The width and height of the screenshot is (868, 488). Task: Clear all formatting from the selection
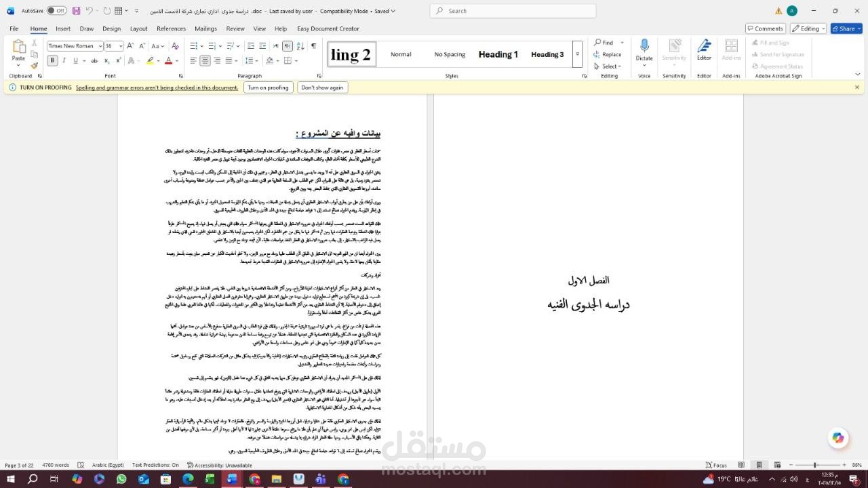[x=175, y=46]
